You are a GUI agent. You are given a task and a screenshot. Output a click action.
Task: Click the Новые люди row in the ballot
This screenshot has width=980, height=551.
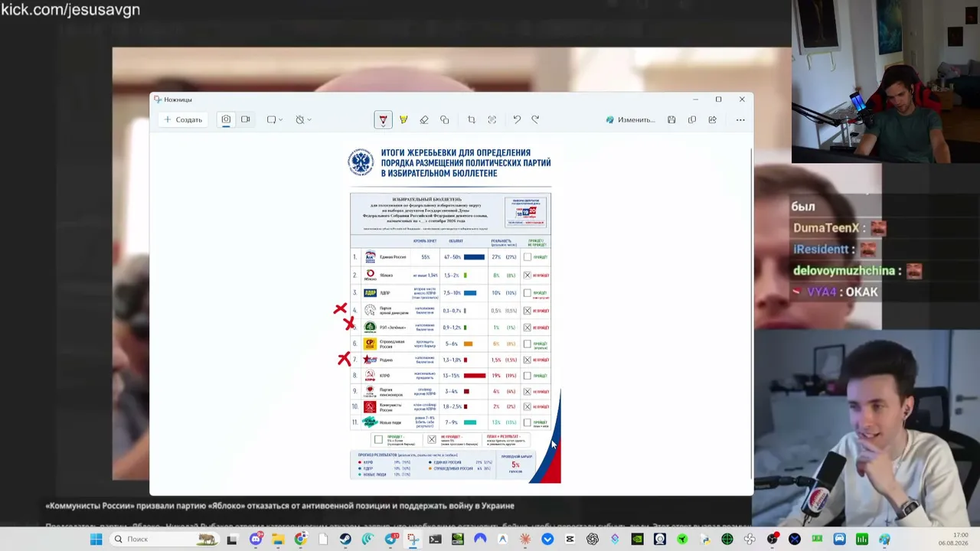click(x=451, y=422)
